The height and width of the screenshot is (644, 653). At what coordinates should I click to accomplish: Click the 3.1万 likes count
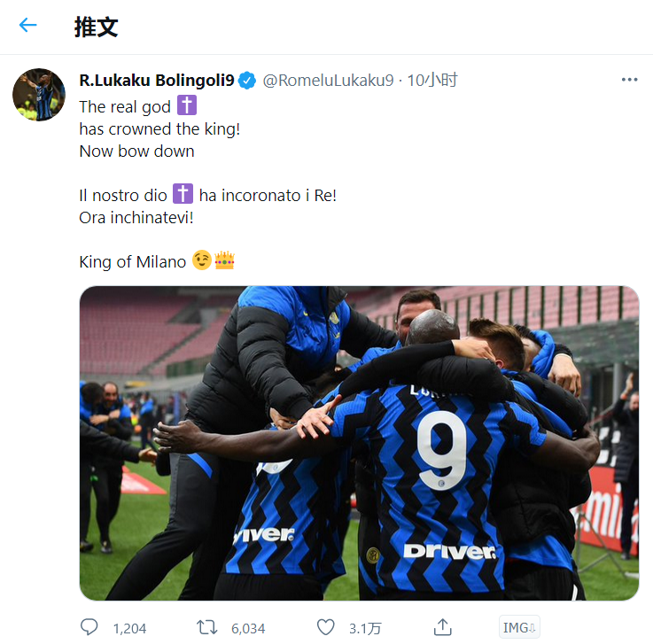365,629
